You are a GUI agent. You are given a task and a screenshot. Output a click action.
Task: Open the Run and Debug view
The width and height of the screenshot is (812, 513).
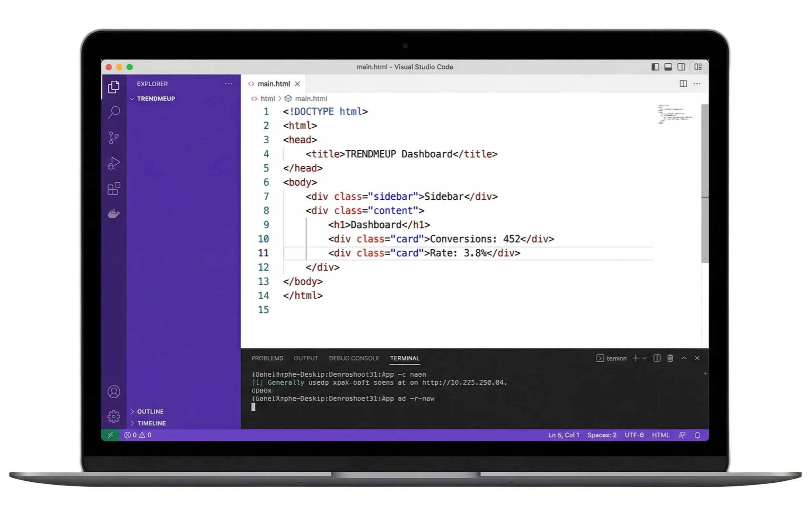click(114, 163)
